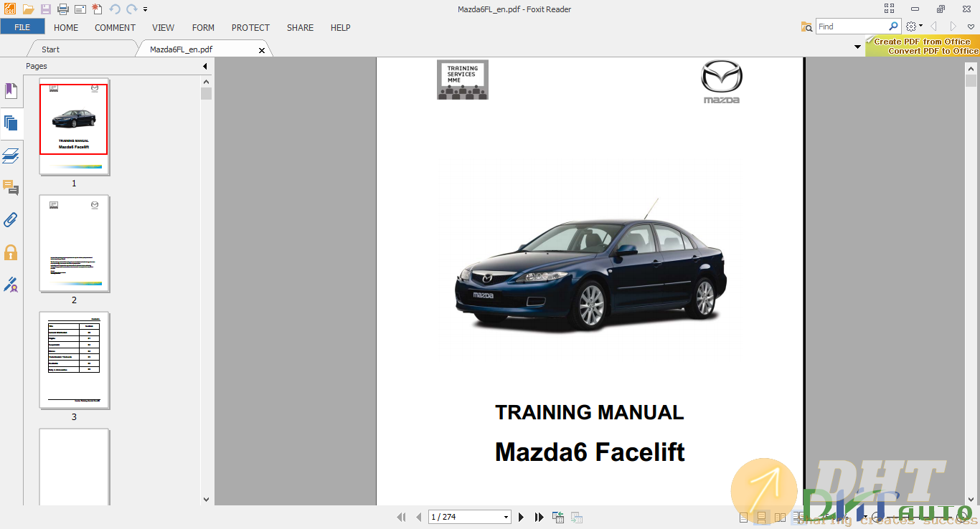This screenshot has width=980, height=529.
Task: Go to the previous page
Action: [x=419, y=517]
